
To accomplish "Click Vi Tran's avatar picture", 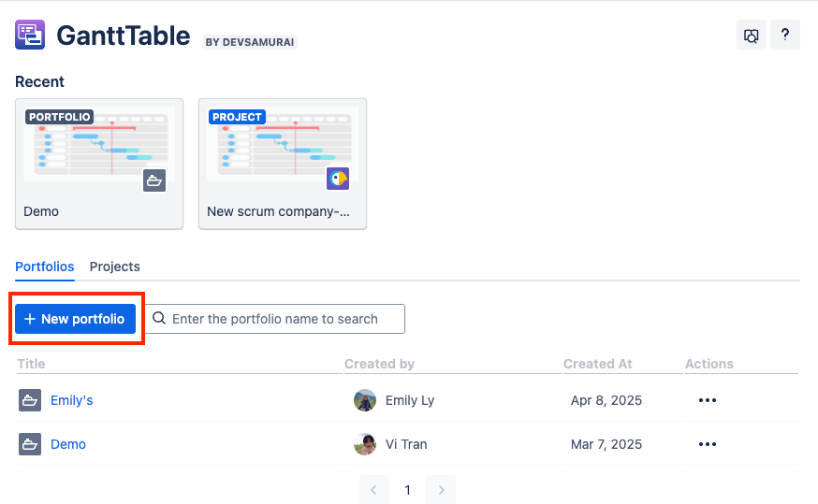I will point(365,444).
